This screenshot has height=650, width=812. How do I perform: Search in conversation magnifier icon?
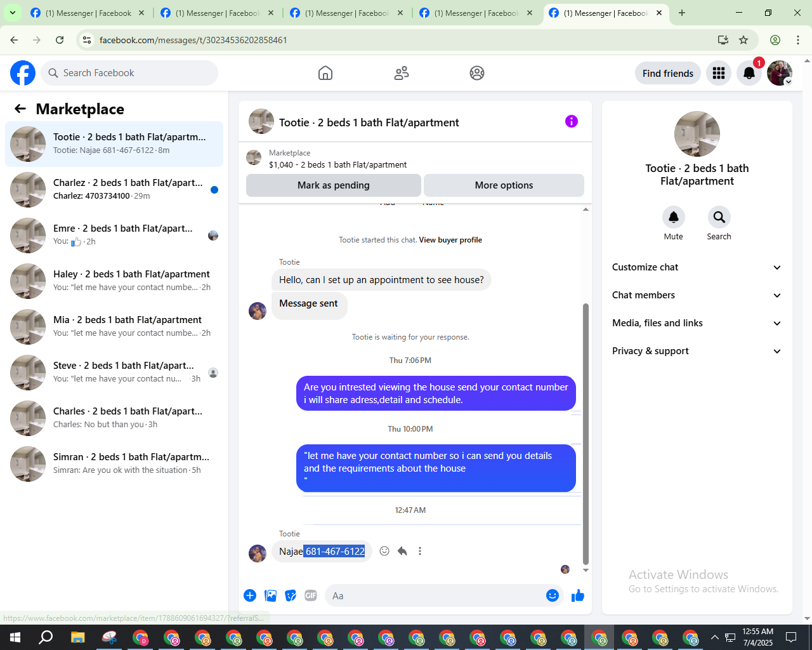(x=719, y=217)
